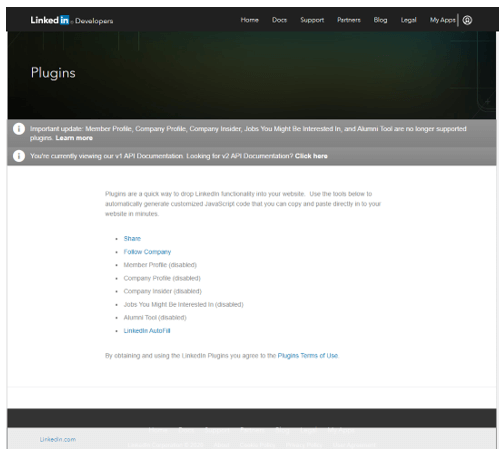Follow the Click here v2 documentation link
504x460 pixels.
point(311,156)
